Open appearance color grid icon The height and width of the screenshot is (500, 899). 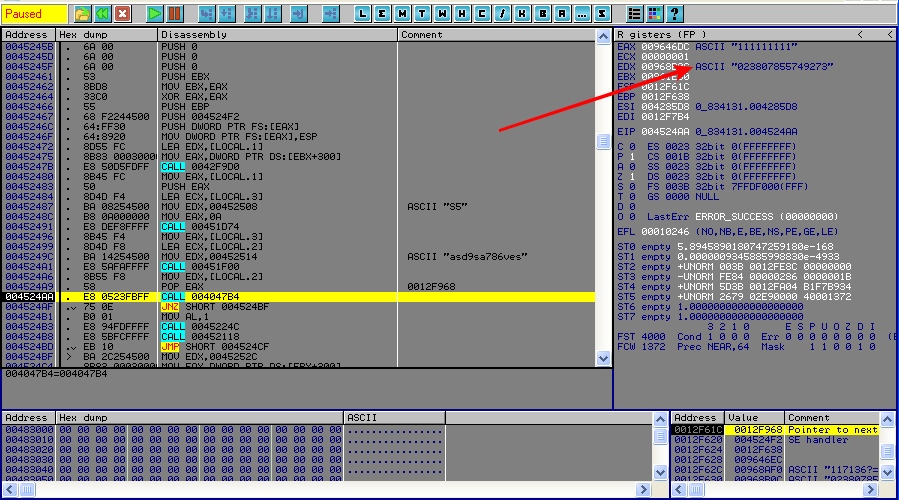(x=654, y=13)
